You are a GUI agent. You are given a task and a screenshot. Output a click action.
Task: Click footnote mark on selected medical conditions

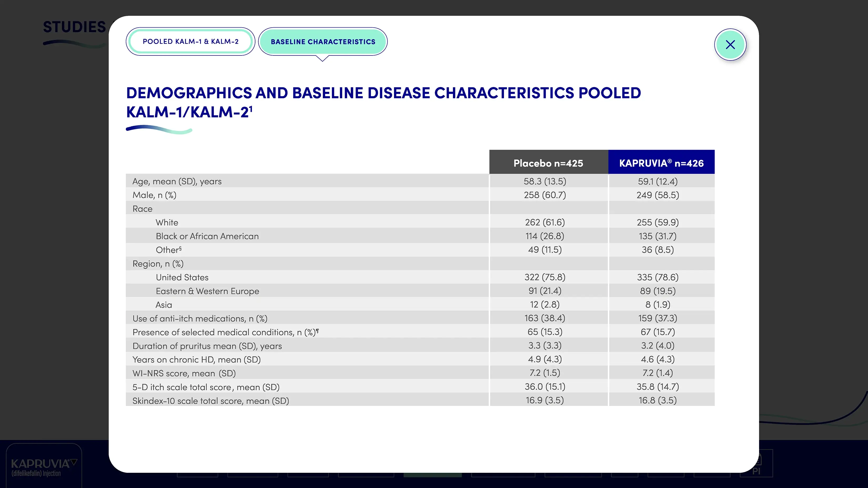pyautogui.click(x=317, y=331)
